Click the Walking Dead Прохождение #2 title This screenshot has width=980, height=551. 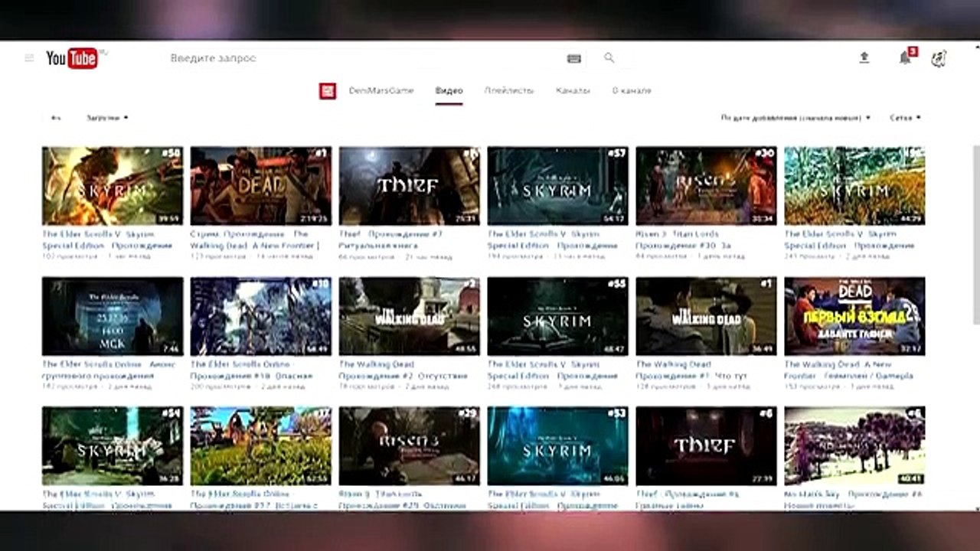click(x=403, y=370)
